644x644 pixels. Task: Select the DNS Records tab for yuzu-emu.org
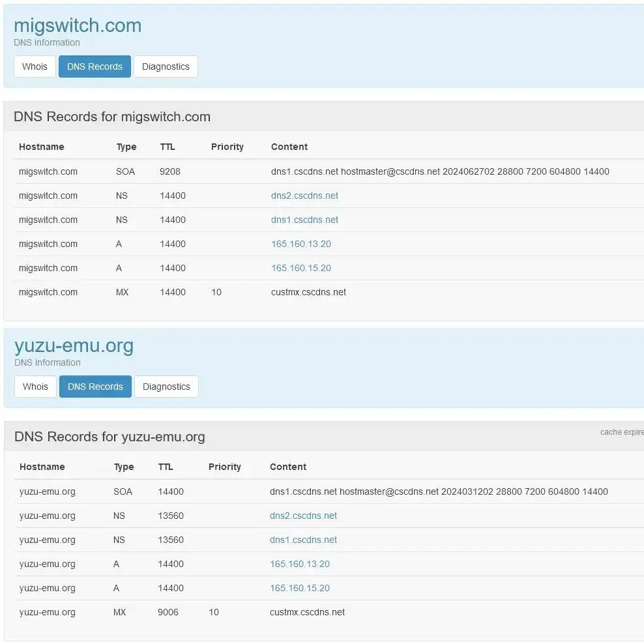tap(95, 387)
